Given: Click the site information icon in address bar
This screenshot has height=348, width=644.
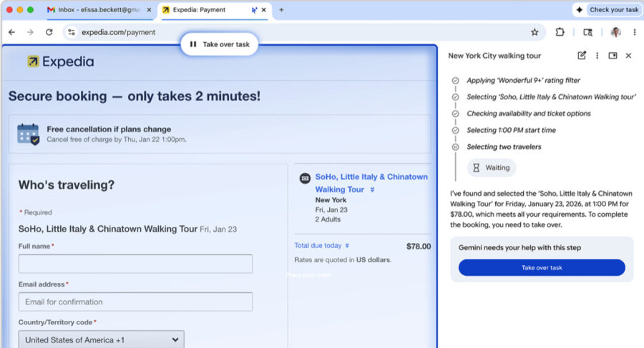Looking at the screenshot, I should (x=70, y=32).
